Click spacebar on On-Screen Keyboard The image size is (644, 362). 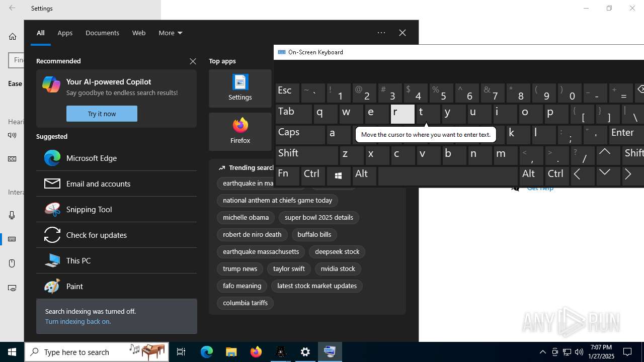pos(448,176)
